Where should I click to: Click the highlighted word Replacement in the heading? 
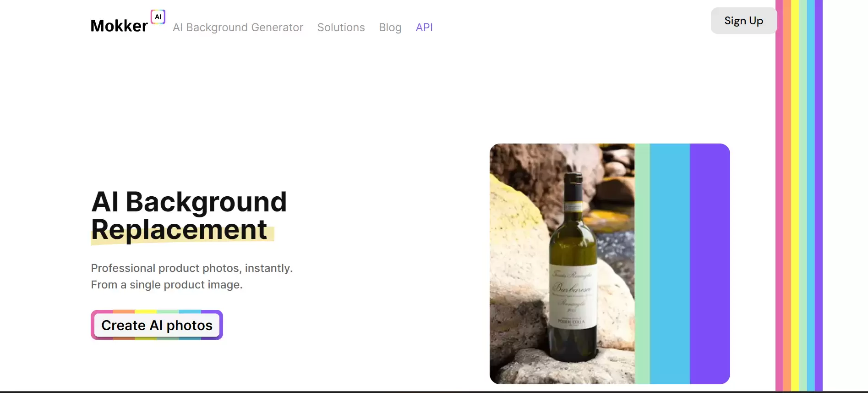pyautogui.click(x=179, y=230)
